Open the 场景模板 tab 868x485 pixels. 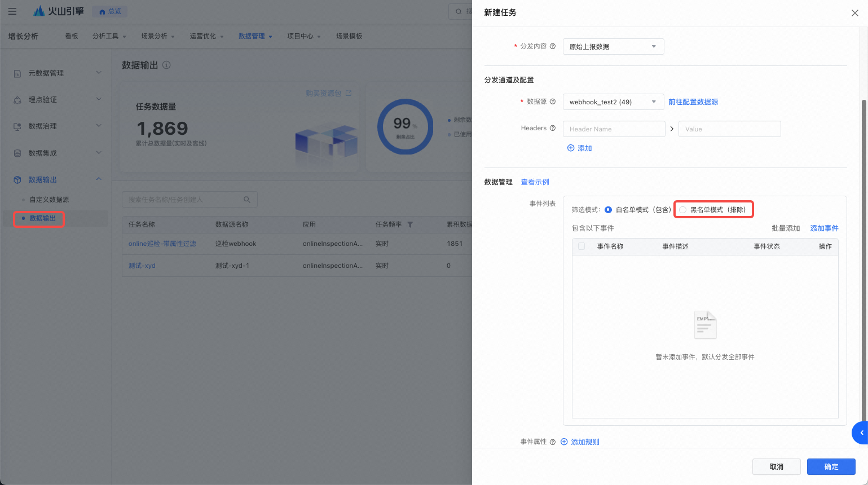point(349,36)
